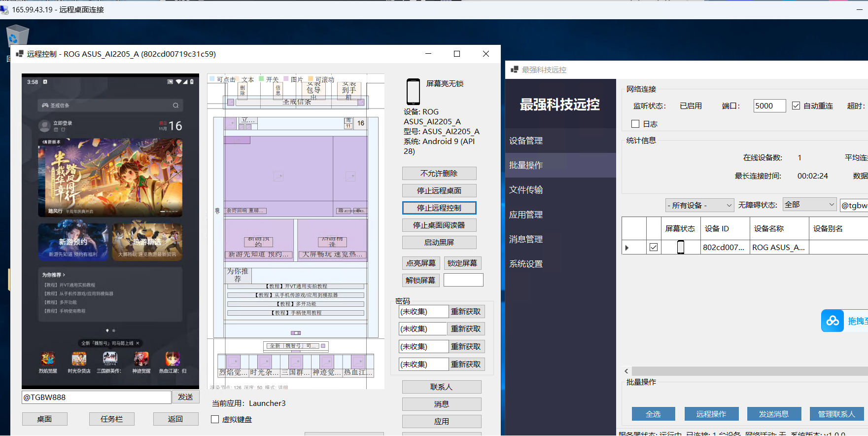Open the Recycle Bin on the desktop
The width and height of the screenshot is (868, 436).
click(17, 35)
